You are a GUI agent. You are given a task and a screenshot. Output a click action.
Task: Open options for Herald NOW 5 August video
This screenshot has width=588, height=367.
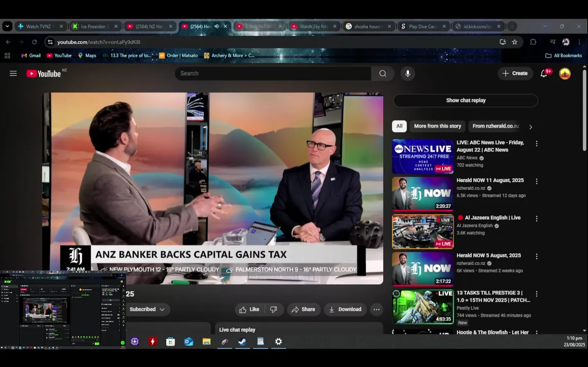pos(537,256)
